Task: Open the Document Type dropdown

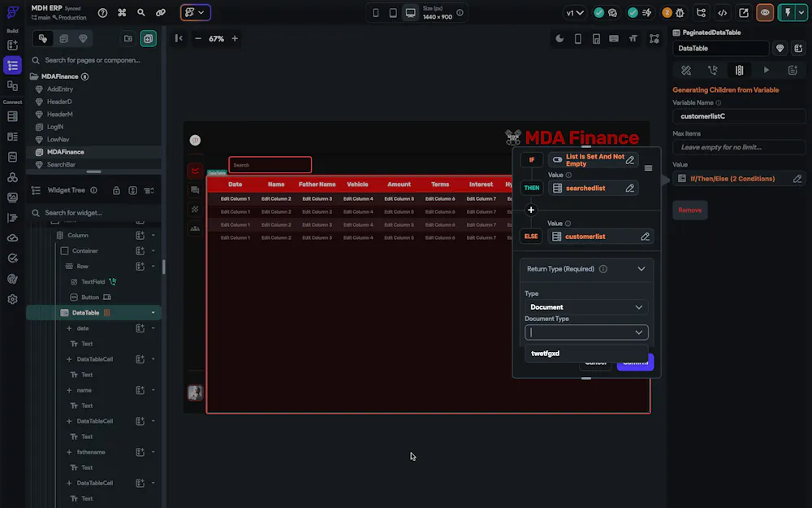Action: [586, 332]
